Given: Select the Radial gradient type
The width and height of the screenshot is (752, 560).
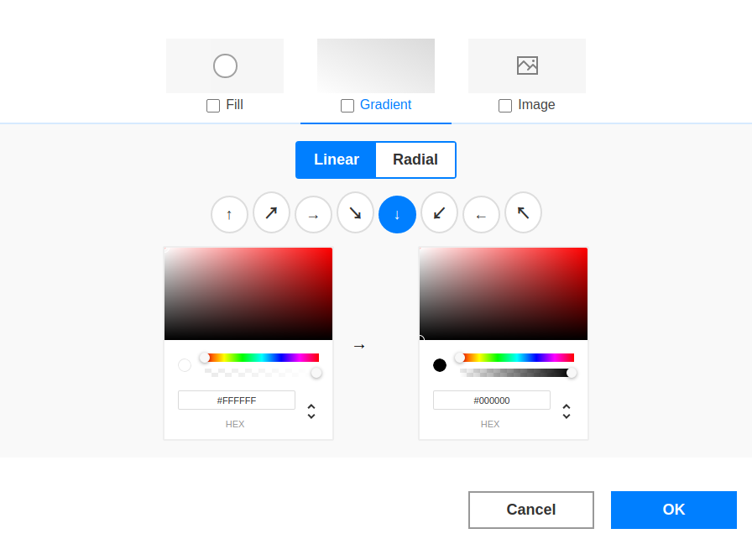Looking at the screenshot, I should click(415, 160).
